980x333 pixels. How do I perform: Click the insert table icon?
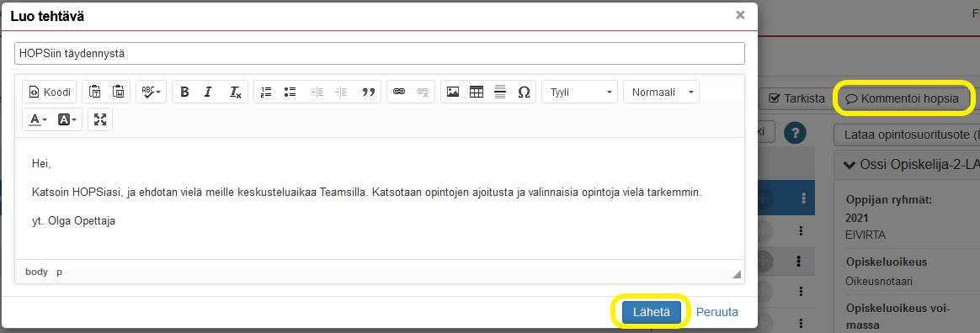[x=477, y=92]
